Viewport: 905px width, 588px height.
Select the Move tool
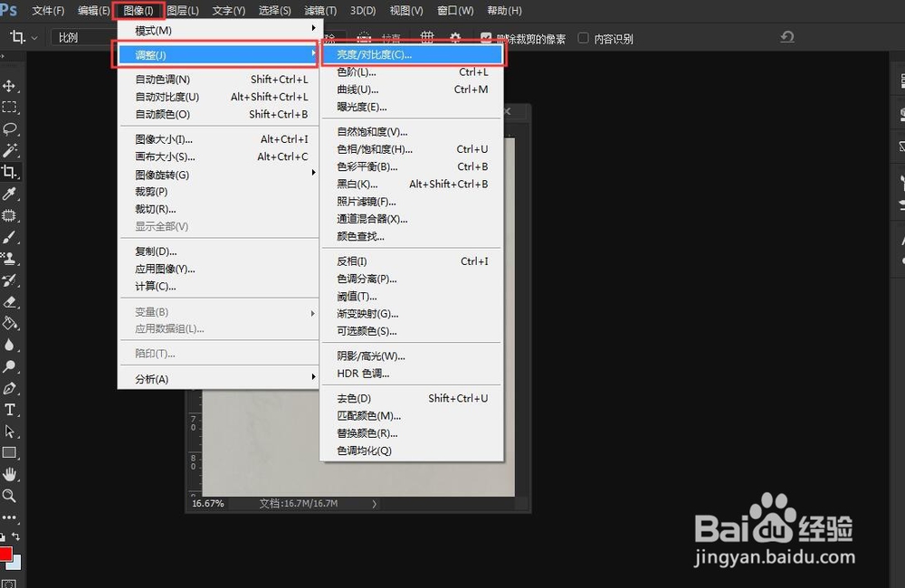pos(9,86)
